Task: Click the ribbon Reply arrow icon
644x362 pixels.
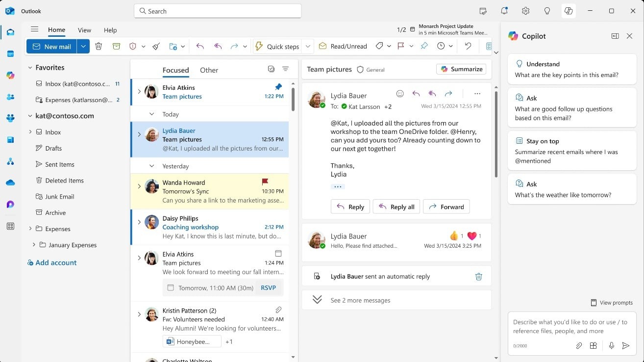Action: [x=200, y=46]
